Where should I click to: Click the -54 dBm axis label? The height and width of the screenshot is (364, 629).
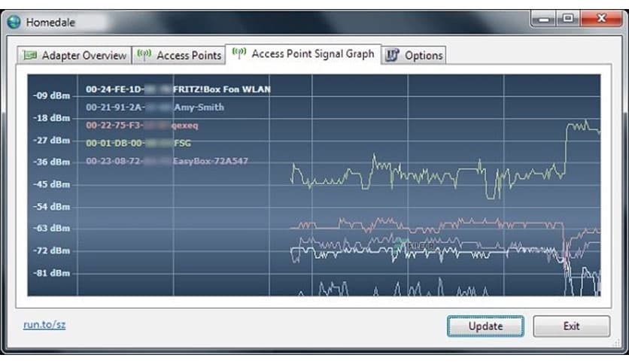pyautogui.click(x=51, y=207)
